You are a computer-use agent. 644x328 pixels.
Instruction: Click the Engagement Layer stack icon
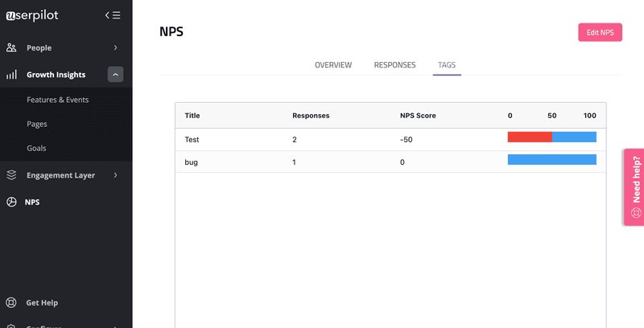11,175
